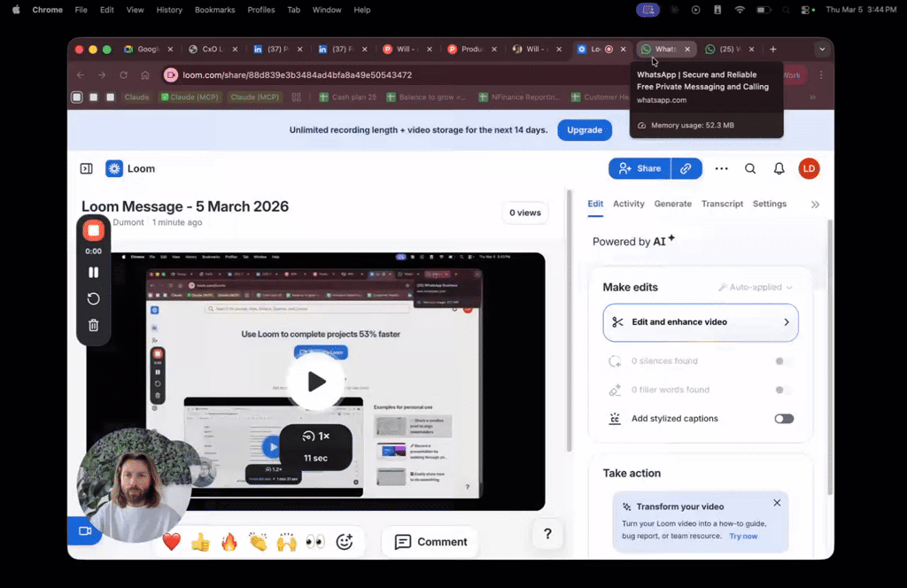
Task: Toggle the filler words found switch
Action: (784, 390)
